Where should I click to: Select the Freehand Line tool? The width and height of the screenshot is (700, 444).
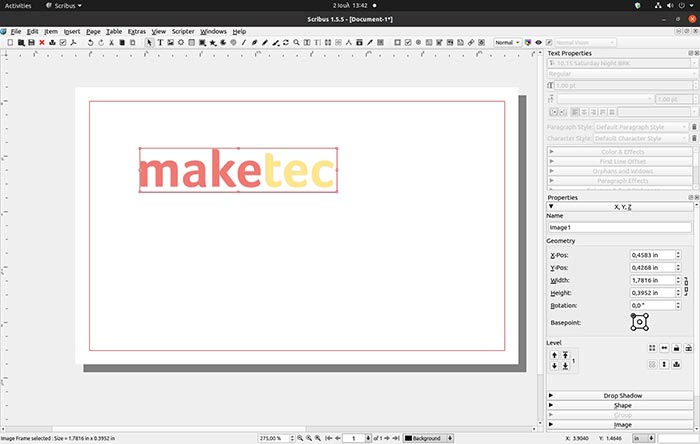(x=265, y=42)
